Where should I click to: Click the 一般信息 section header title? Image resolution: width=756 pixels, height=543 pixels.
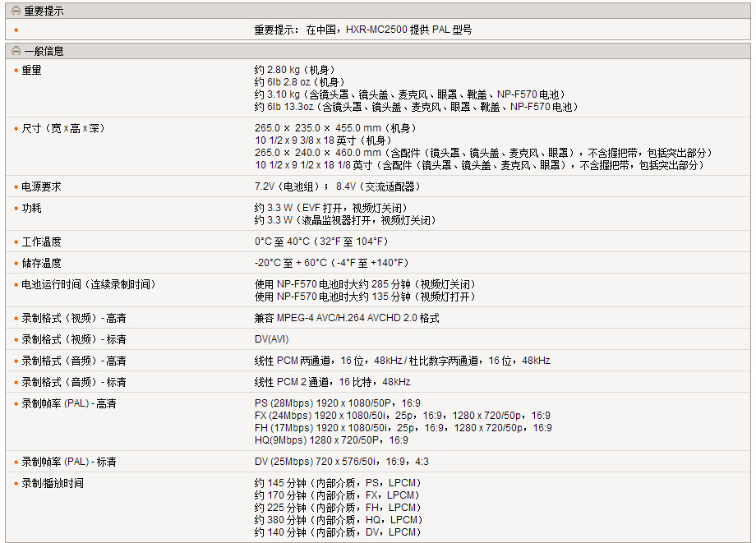coord(44,51)
